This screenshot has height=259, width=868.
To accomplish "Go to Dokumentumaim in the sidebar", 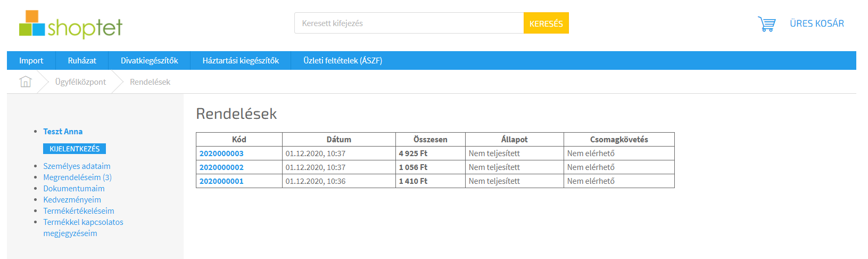I will click(x=74, y=188).
